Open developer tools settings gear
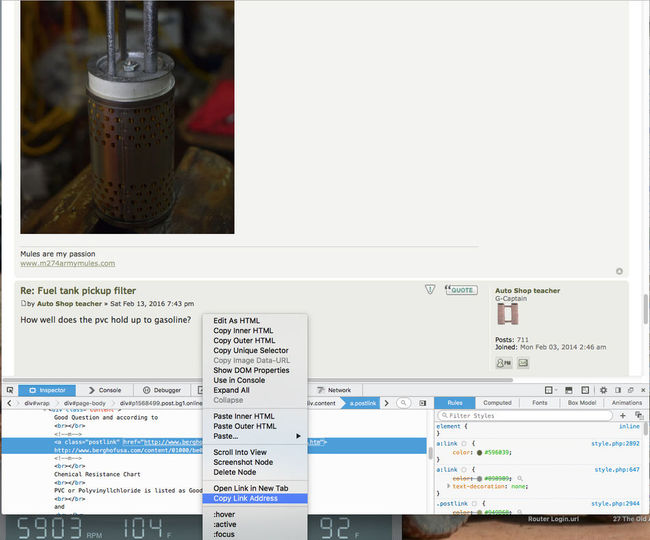 (x=604, y=390)
